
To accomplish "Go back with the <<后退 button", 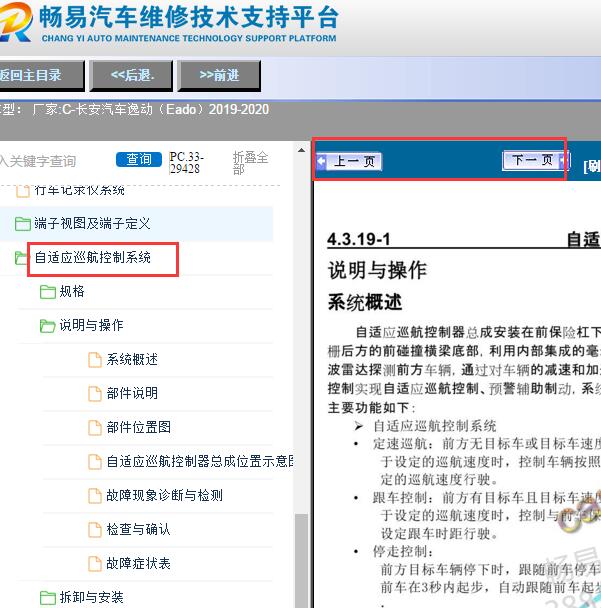I will click(131, 76).
